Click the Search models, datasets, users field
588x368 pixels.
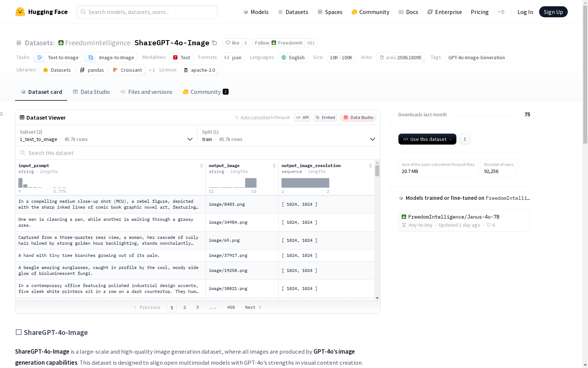(x=147, y=12)
